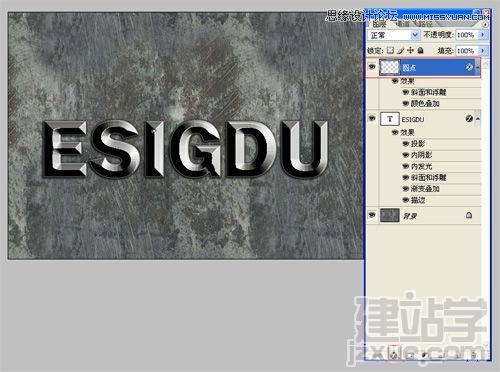Select the 圆点 layer name
The width and height of the screenshot is (500, 372).
point(409,68)
